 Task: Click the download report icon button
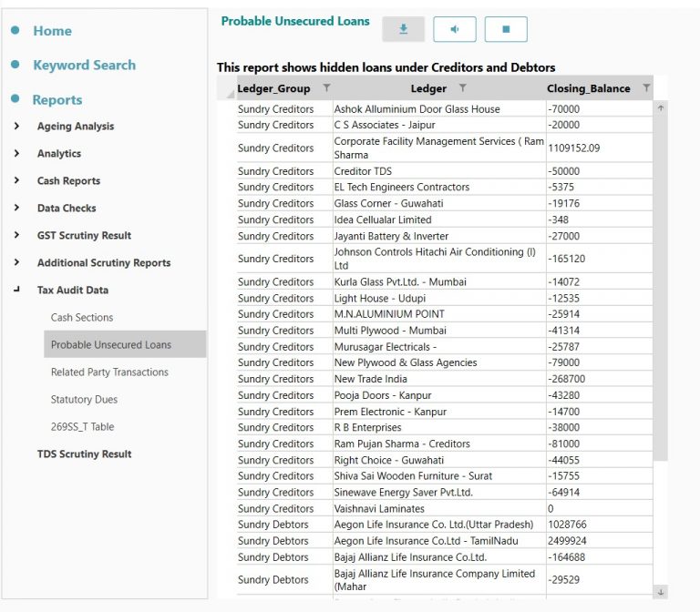click(404, 29)
